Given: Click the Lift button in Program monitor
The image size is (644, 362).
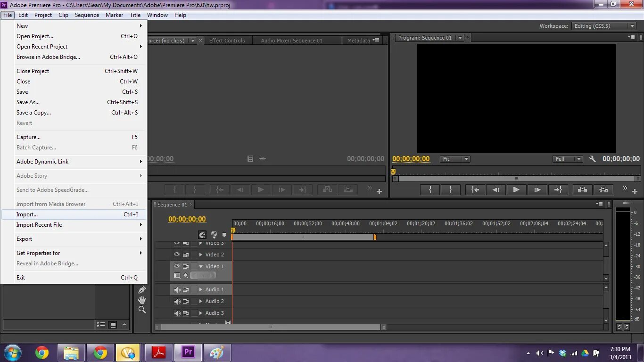Looking at the screenshot, I should [582, 189].
